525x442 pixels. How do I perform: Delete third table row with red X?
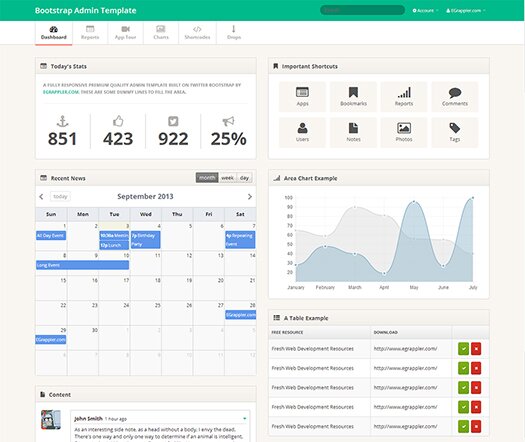476,387
